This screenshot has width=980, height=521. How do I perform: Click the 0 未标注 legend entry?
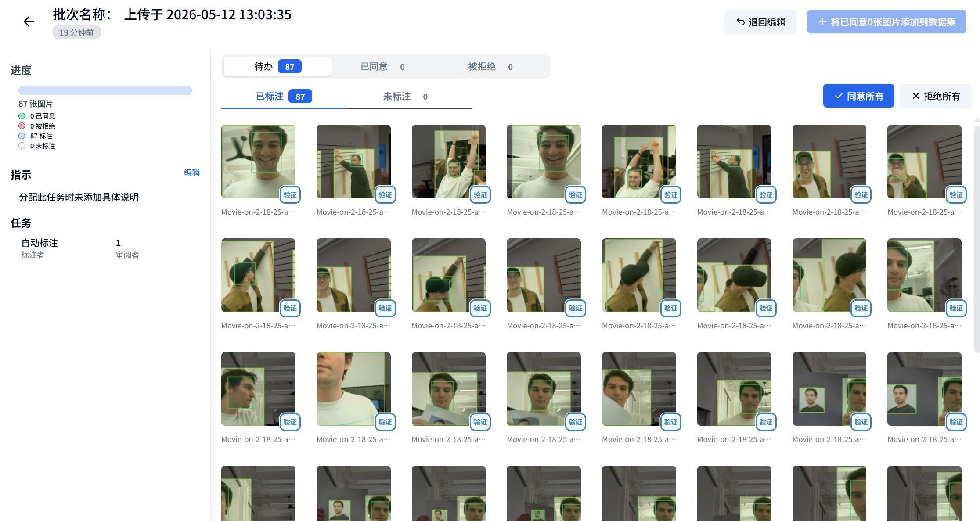click(x=37, y=146)
